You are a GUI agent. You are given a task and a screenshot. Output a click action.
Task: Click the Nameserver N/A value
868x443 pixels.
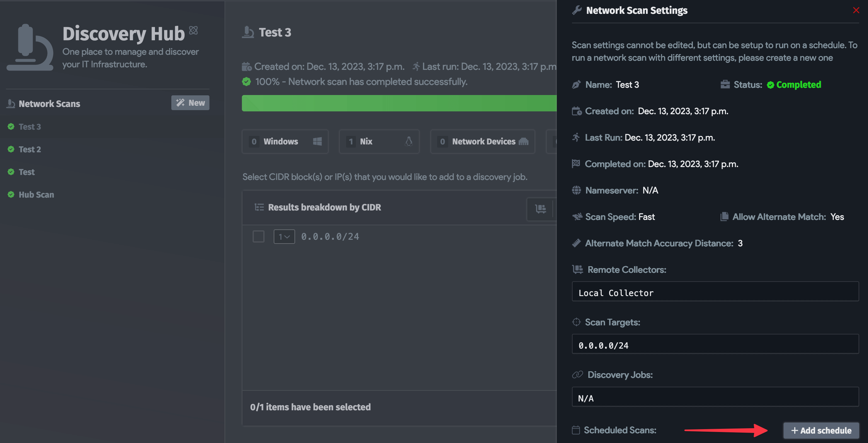[x=650, y=190]
